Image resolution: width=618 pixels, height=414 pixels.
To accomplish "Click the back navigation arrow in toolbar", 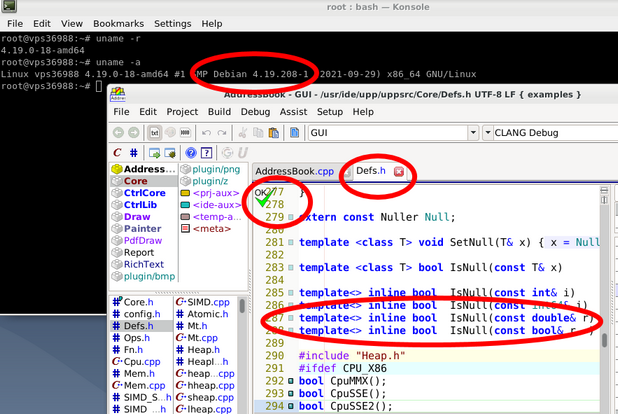I will (x=119, y=132).
